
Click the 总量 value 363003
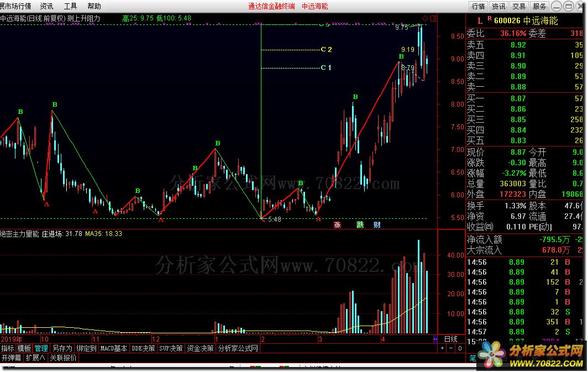[513, 184]
